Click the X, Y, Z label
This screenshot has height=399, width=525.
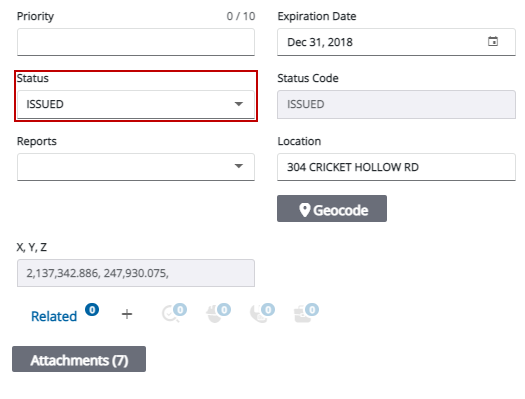point(32,247)
